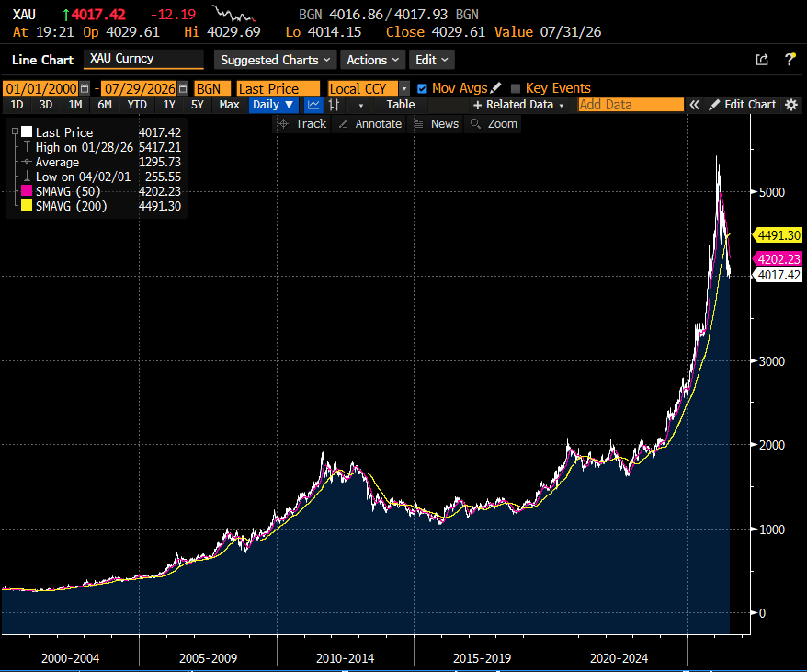Image resolution: width=807 pixels, height=672 pixels.
Task: Show the Max range tab
Action: [229, 105]
